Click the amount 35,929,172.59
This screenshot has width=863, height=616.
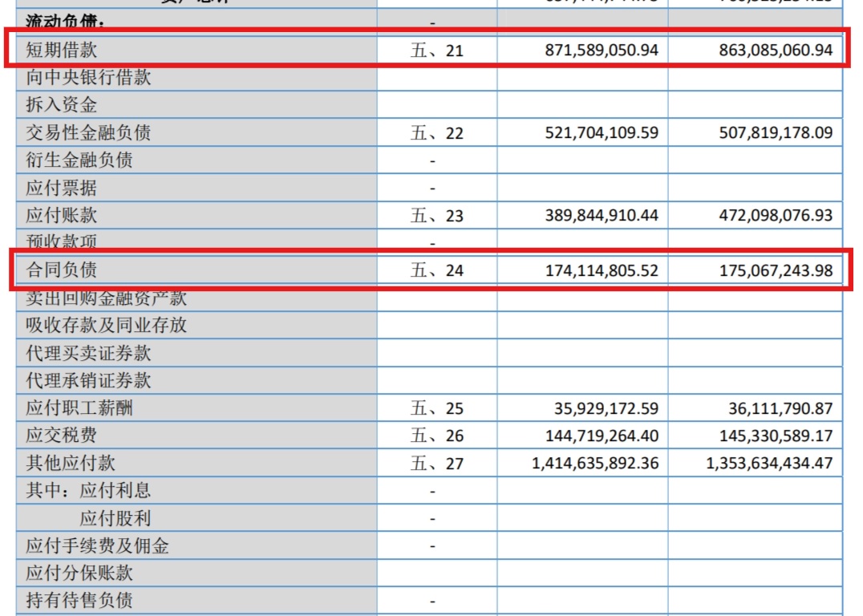point(606,408)
